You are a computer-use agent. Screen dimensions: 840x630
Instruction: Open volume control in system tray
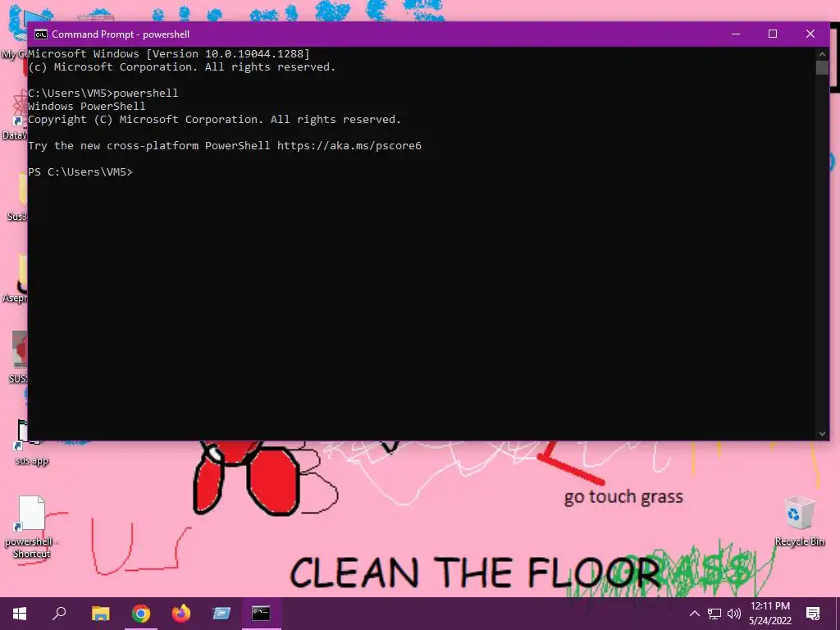point(734,614)
